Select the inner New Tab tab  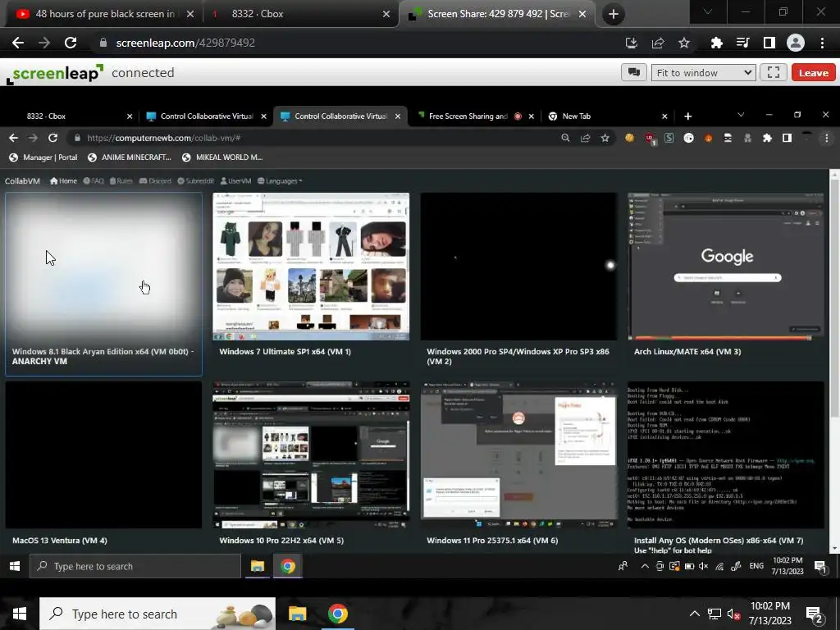[x=576, y=116]
